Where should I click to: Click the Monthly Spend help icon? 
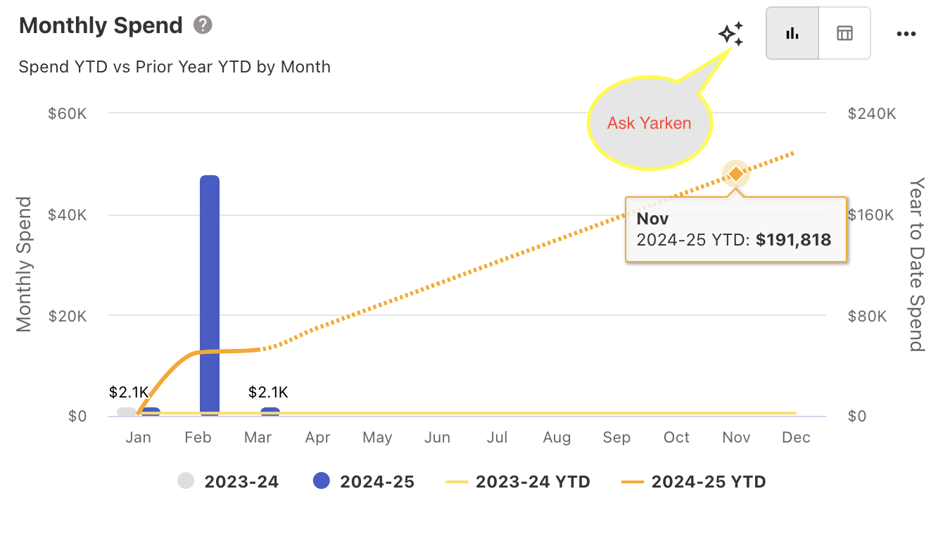point(203,25)
